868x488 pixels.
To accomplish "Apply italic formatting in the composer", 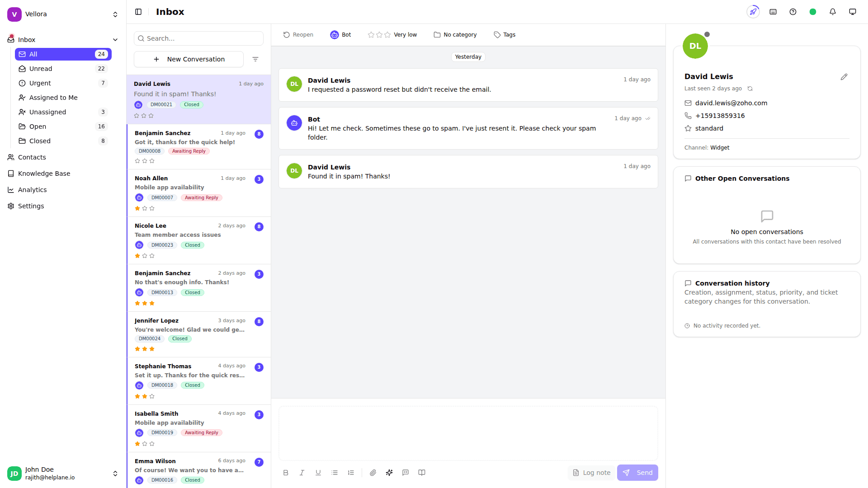I will (302, 472).
